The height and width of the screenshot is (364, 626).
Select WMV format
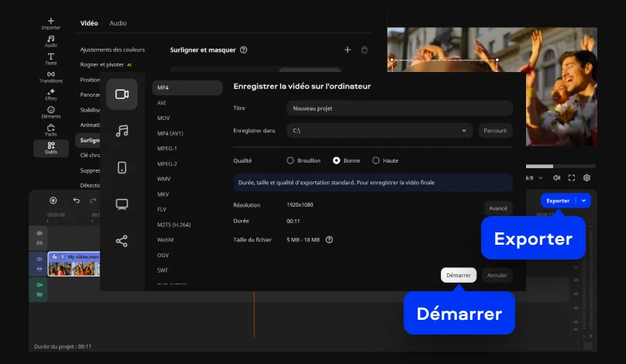[163, 179]
